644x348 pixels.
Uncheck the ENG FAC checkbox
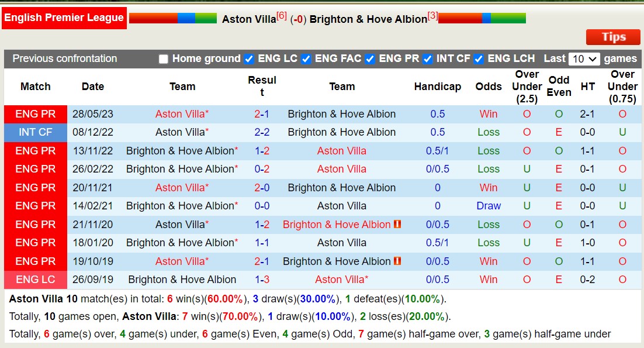[306, 58]
